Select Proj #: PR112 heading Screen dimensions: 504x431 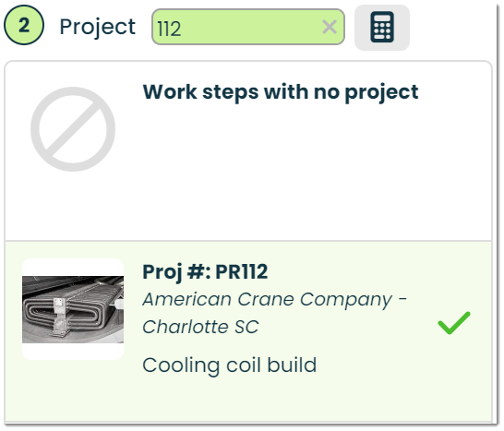[x=205, y=272]
